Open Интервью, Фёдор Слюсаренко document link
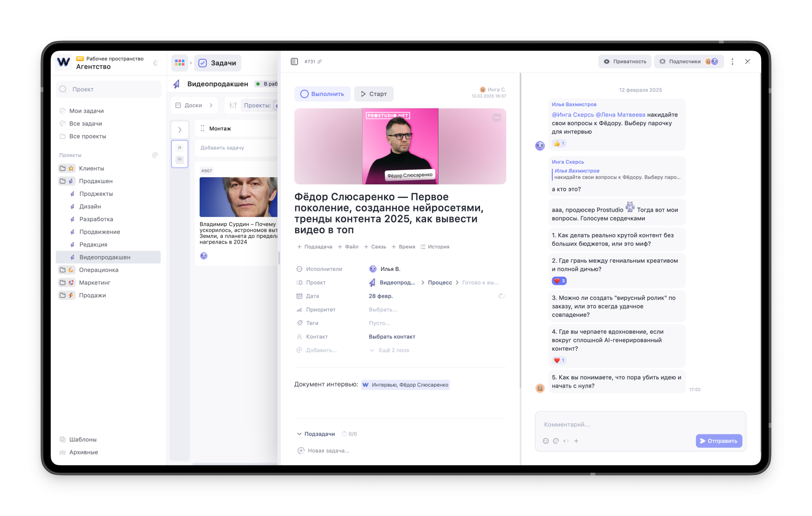This screenshot has height=516, width=812. point(406,385)
